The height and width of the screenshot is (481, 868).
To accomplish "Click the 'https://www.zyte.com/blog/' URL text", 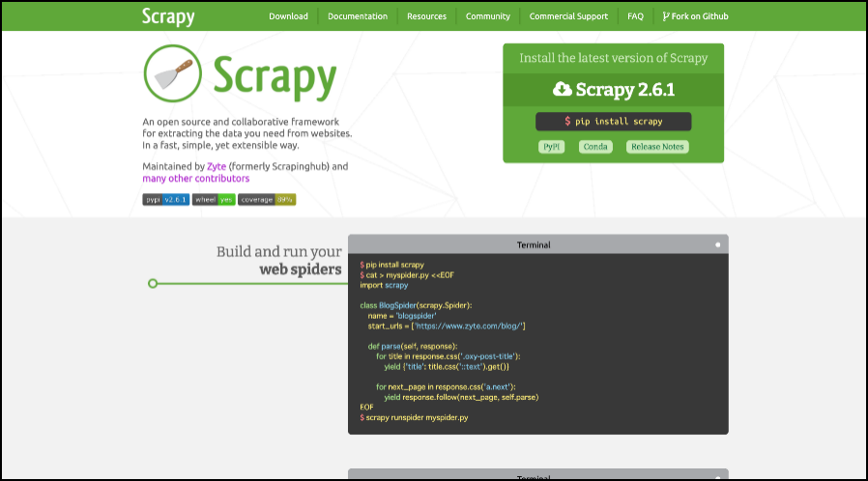I will (x=468, y=326).
